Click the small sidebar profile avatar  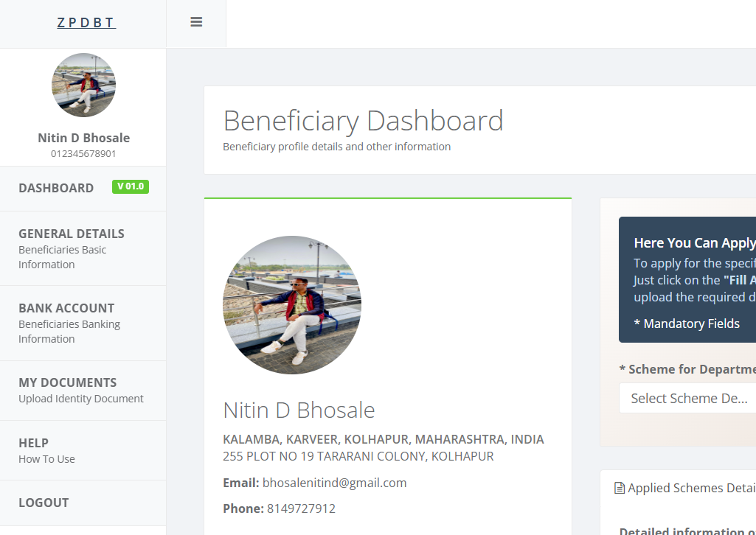(x=83, y=85)
